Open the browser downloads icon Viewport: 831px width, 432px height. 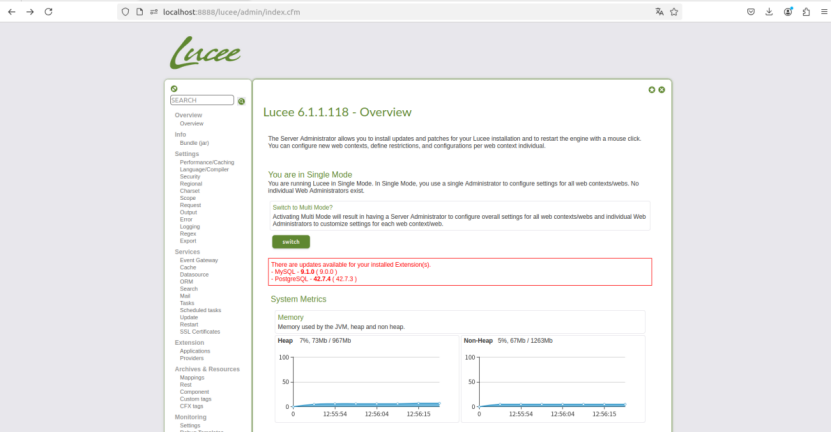point(769,12)
